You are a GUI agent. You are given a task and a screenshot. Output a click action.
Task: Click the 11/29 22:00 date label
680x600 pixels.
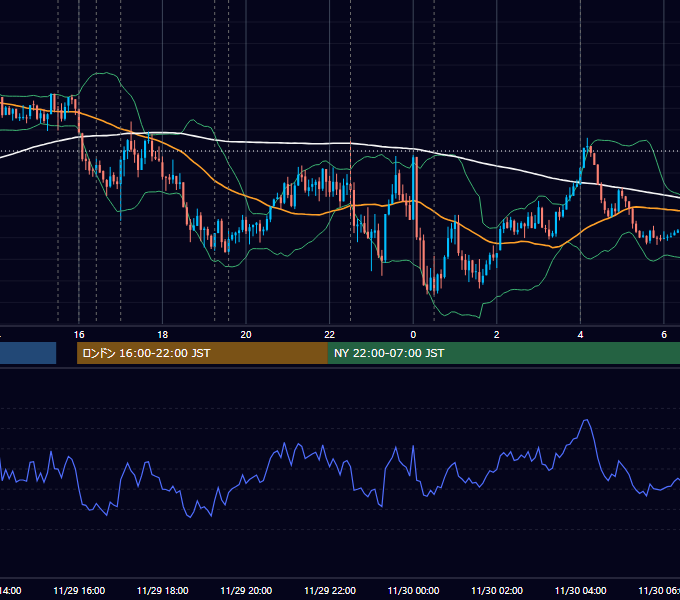pos(330,590)
